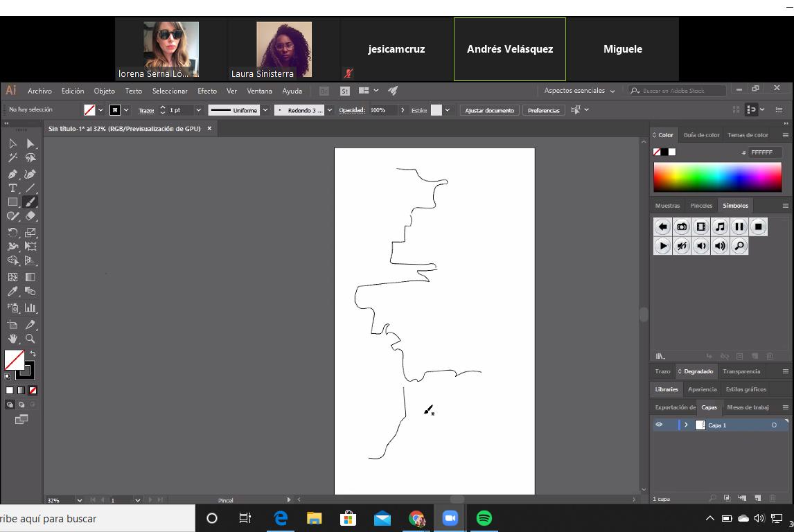Select the Paintbrush tool

[30, 202]
